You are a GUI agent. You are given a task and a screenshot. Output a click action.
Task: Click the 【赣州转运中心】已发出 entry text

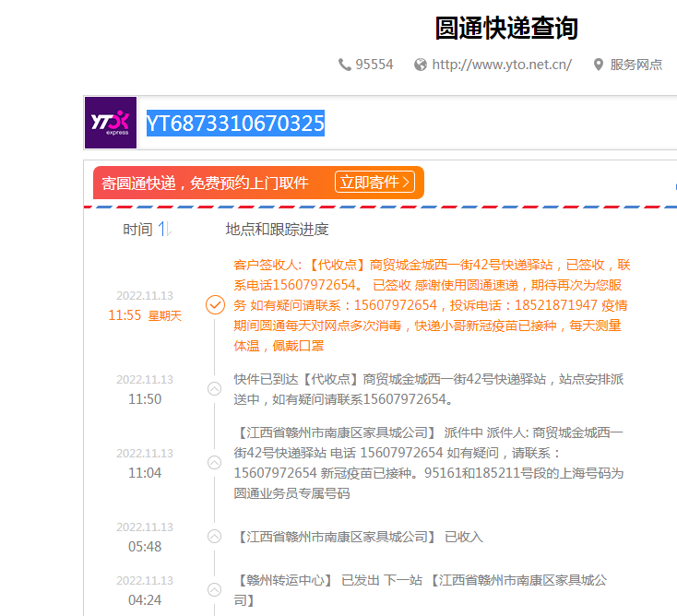[421, 590]
